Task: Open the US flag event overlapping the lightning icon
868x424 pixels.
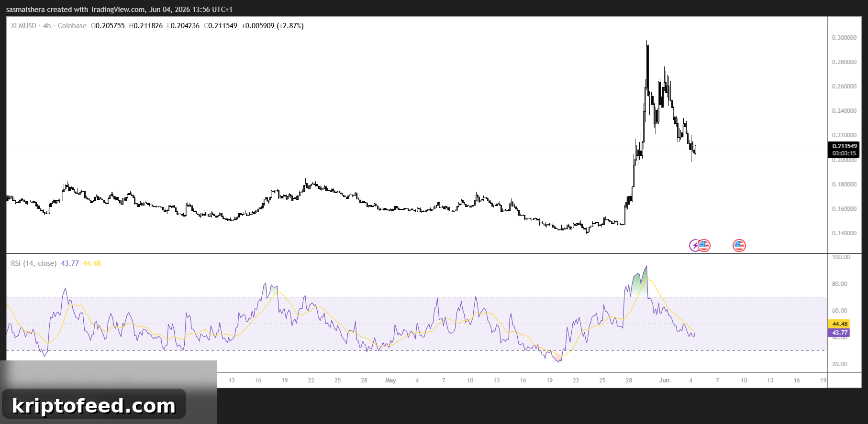Action: [x=704, y=246]
